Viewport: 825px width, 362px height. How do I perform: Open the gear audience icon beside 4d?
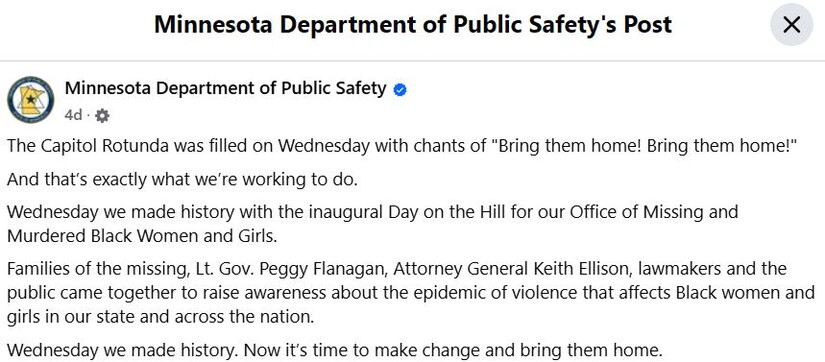[x=102, y=116]
